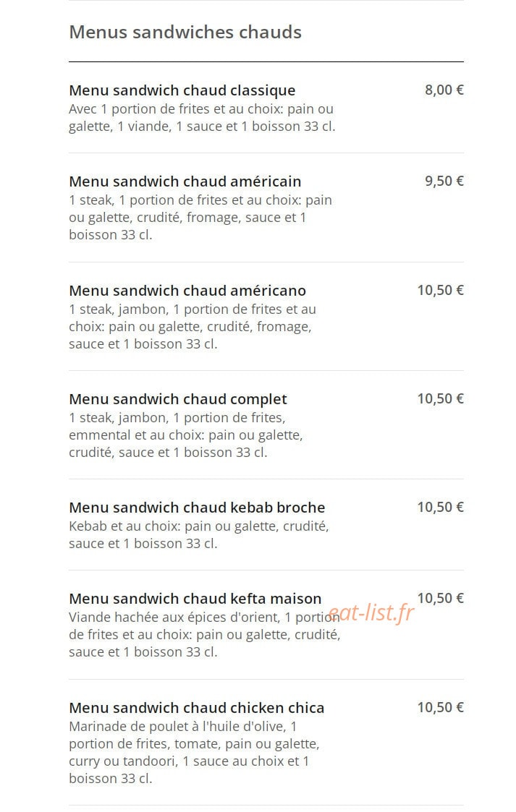Viewport: 516px width, 812px height.
Task: Click the kefta maison 10,50 € price
Action: point(440,598)
